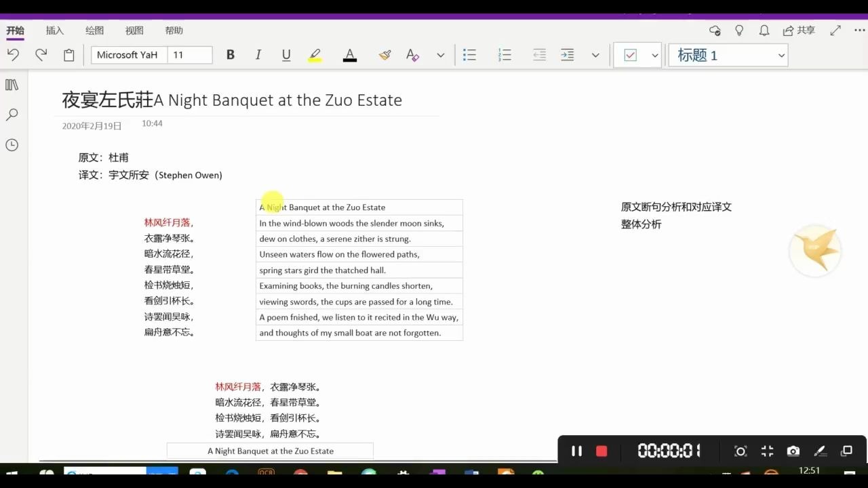
Task: Click the page title 夜宴左氏莊
Action: [108, 100]
